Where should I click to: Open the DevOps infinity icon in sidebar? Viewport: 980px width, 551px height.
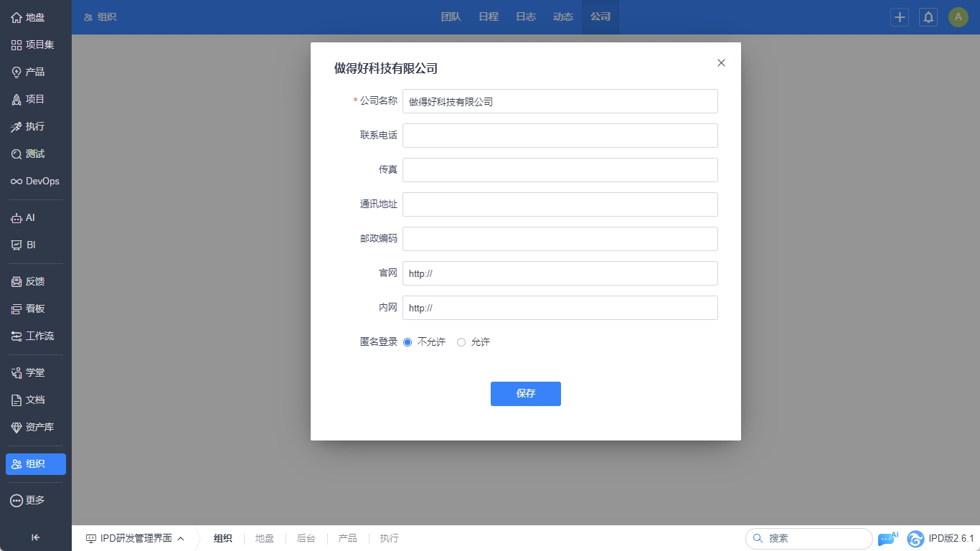(x=17, y=181)
